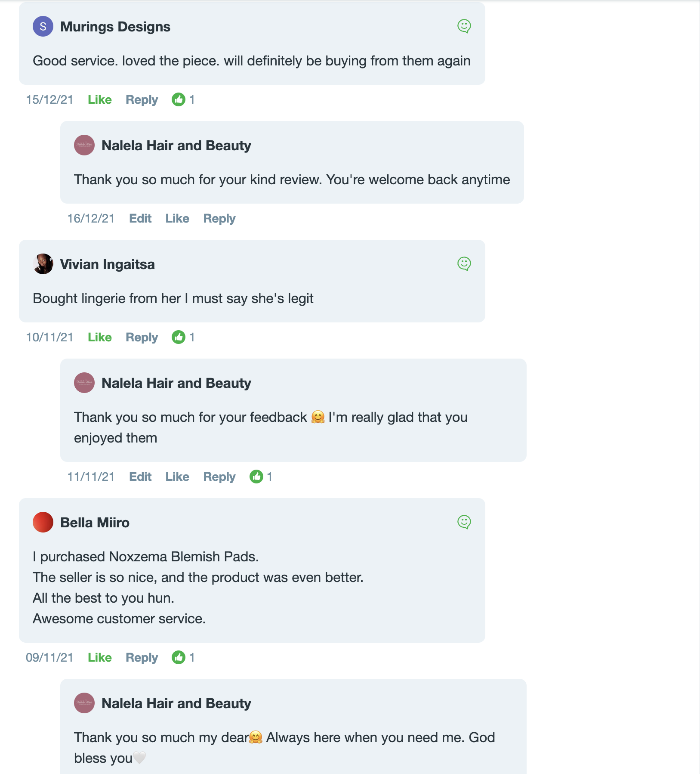Reply under the 11/11/21 Nalela comment

219,477
